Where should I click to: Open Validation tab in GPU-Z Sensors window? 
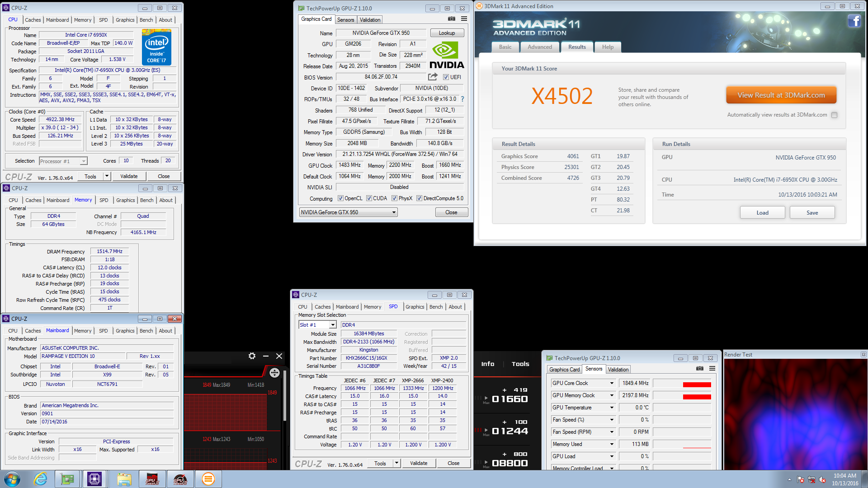pos(618,370)
